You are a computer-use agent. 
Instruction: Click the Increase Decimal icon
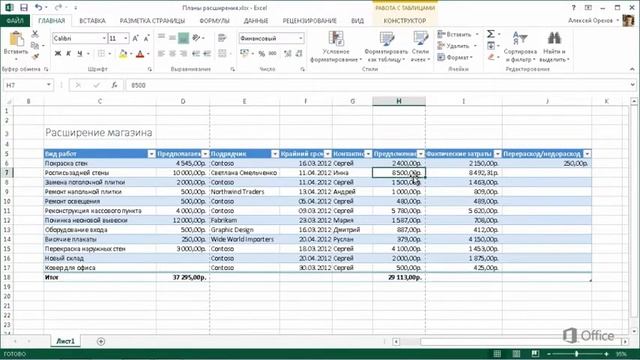288,53
